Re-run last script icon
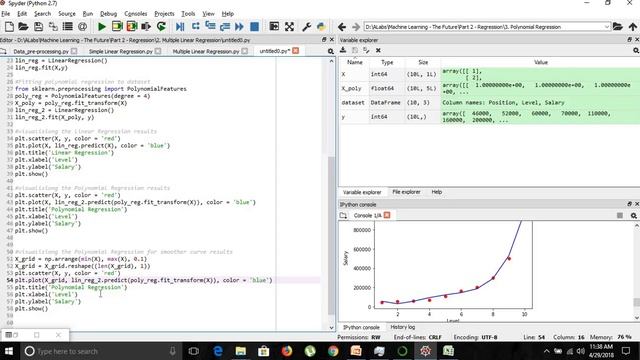The height and width of the screenshot is (360, 640). [x=161, y=27]
